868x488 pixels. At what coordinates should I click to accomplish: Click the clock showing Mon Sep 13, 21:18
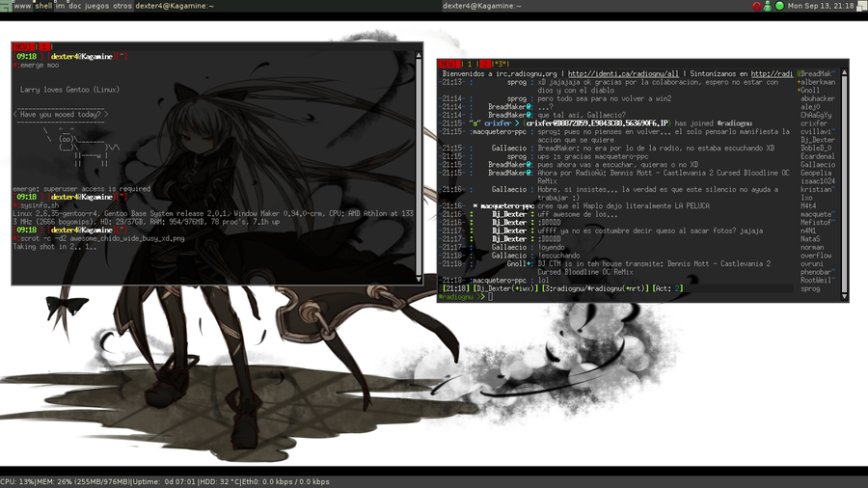821,6
